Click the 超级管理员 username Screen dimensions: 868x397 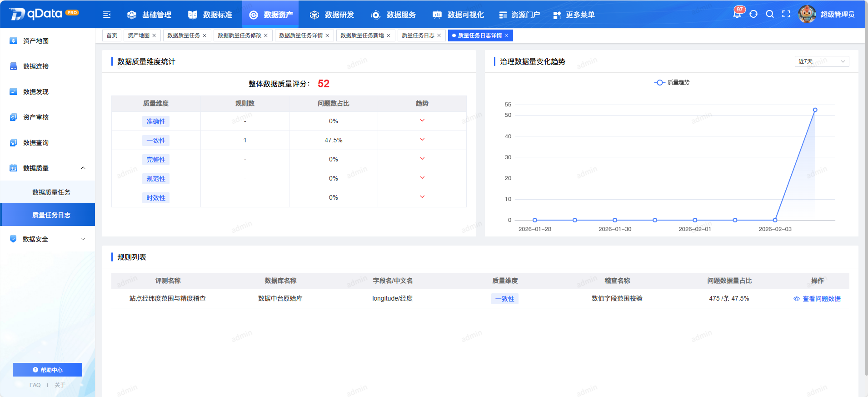[x=838, y=15]
